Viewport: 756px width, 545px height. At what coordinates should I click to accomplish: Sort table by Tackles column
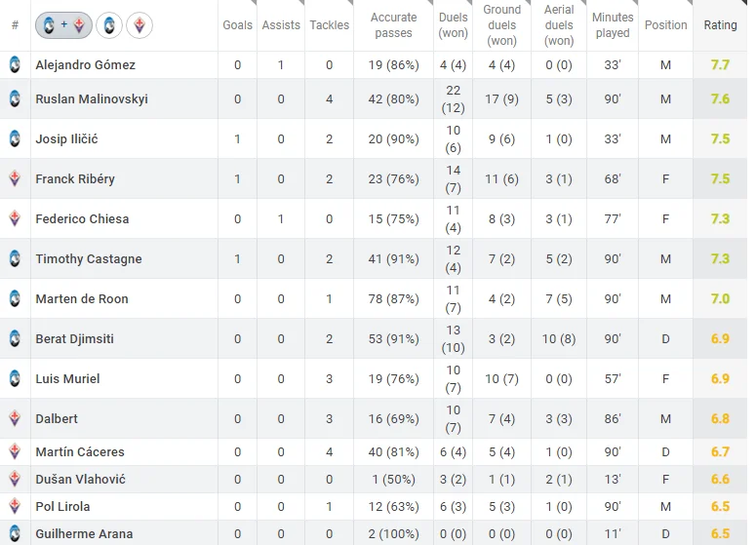[329, 25]
